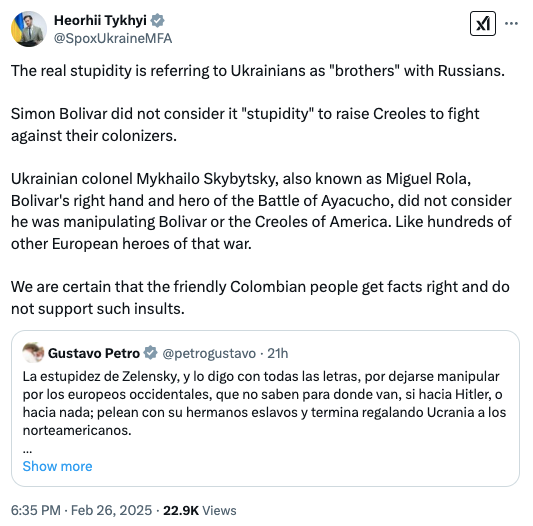Click the tweet's first paragraph about "brothers"
Viewport: 533px width, 526px height.
click(258, 71)
